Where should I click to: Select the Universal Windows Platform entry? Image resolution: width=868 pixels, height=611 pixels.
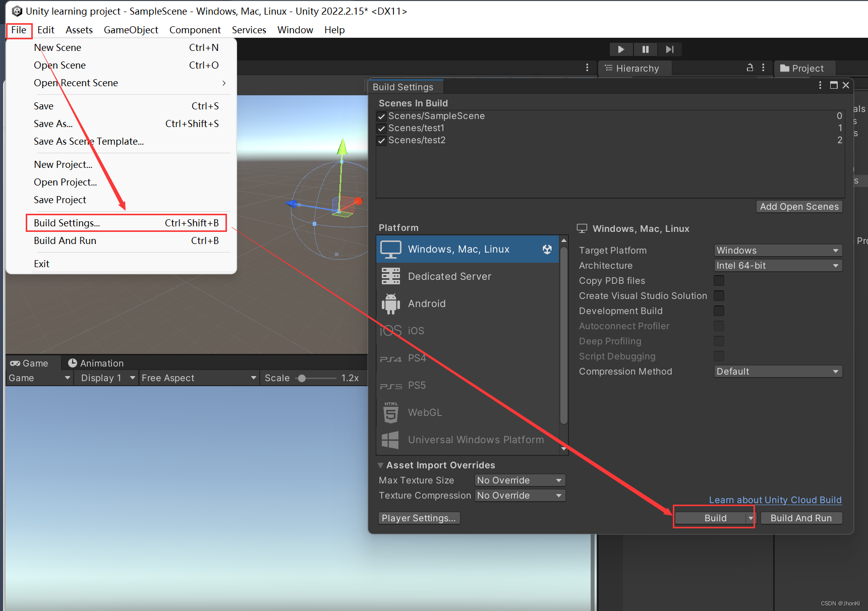coord(467,440)
